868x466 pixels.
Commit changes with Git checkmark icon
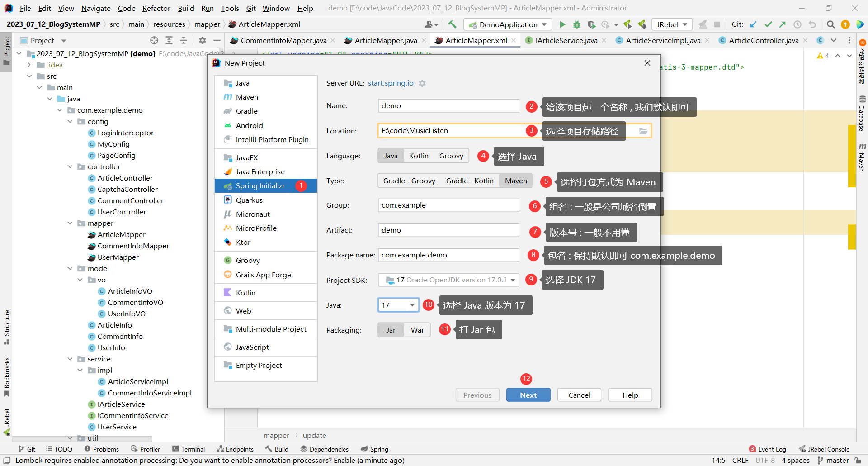(x=768, y=24)
